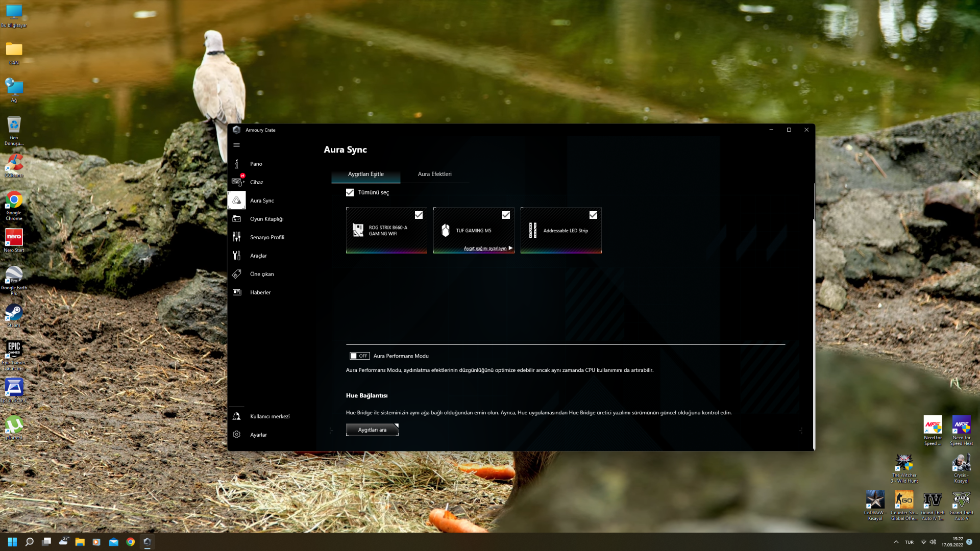Select the Aygıtları Eşitle tab
The image size is (980, 551).
click(365, 174)
